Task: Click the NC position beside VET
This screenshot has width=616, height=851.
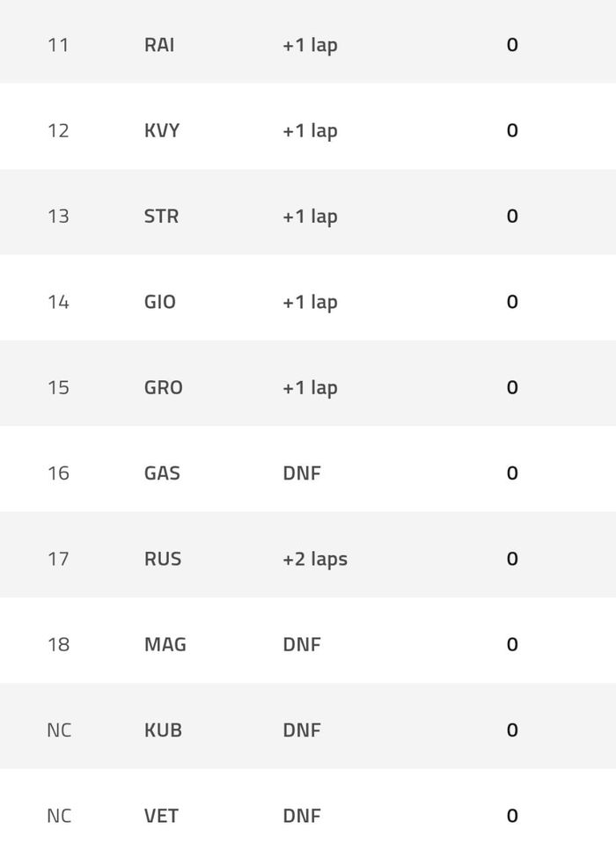Action: (x=59, y=816)
